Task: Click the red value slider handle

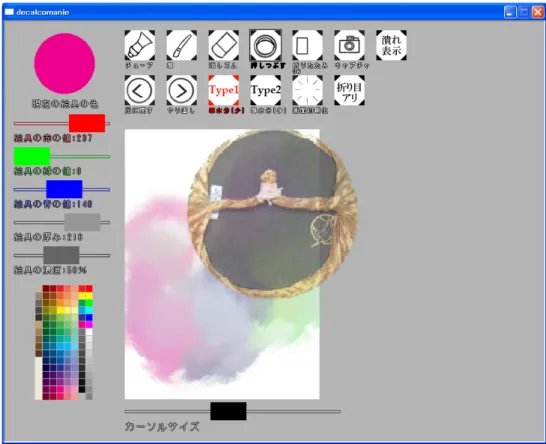Action: [x=87, y=123]
